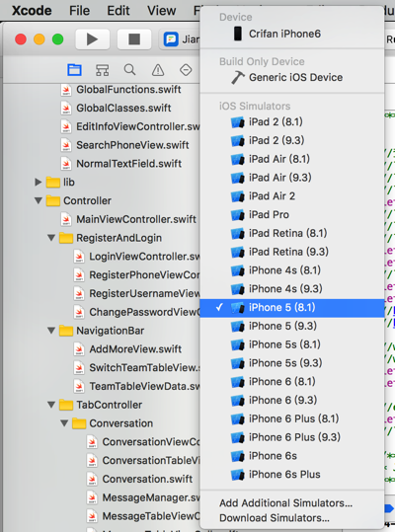Collapse the TabController folder triangle
Viewport: 395px width, 532px height.
pos(51,405)
